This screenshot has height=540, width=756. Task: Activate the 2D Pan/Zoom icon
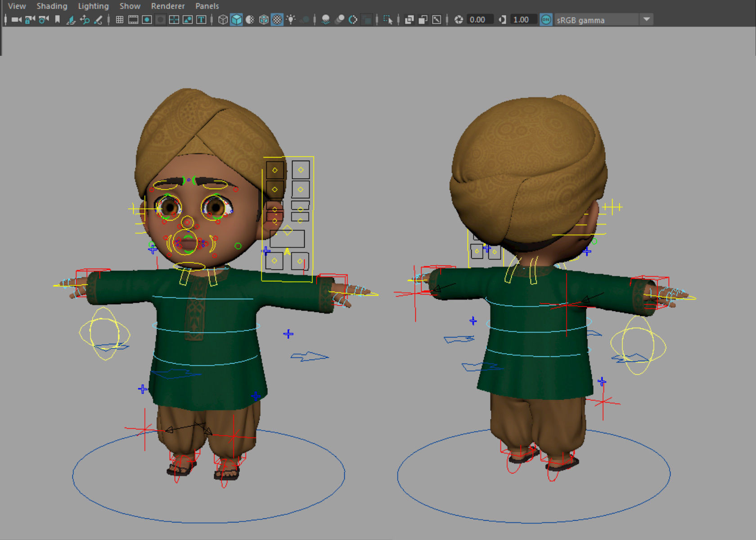(x=85, y=19)
